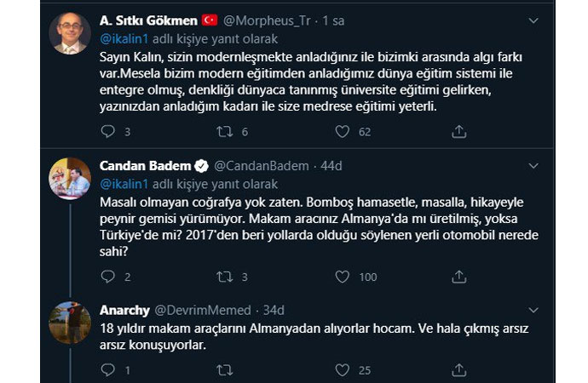Share Candan Badem's tweet

(x=458, y=277)
